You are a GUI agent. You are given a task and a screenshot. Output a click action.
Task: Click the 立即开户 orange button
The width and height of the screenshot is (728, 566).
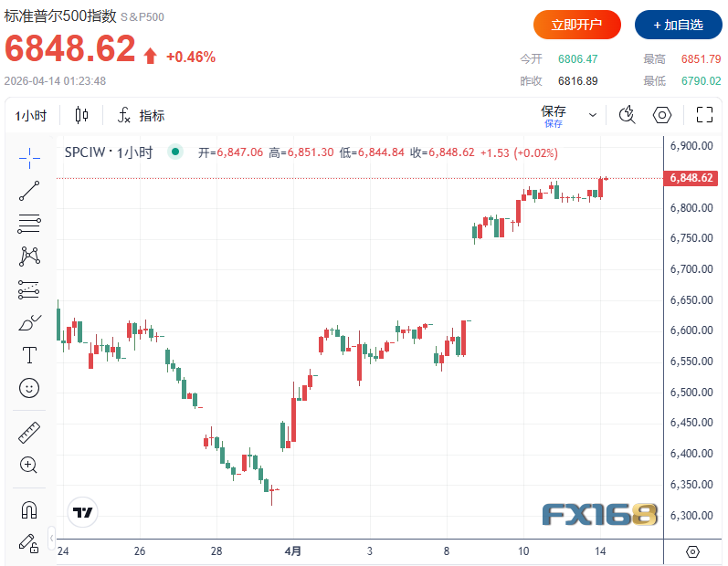click(x=576, y=25)
